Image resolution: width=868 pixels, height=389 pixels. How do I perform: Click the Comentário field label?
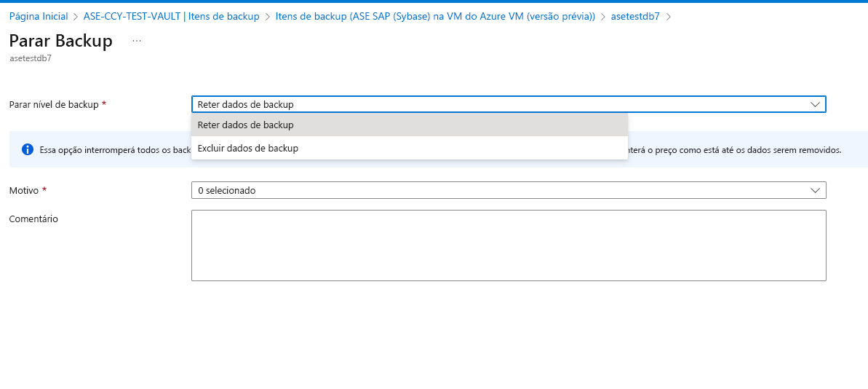click(x=33, y=219)
